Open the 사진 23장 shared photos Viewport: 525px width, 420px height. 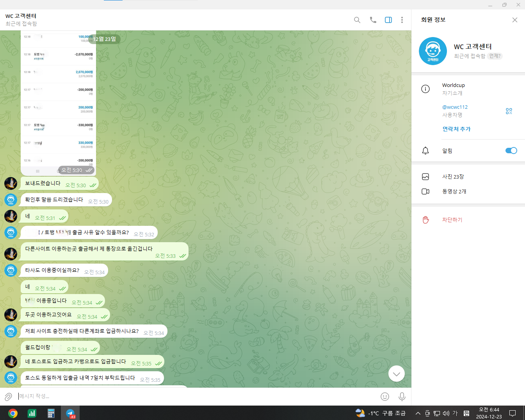453,177
